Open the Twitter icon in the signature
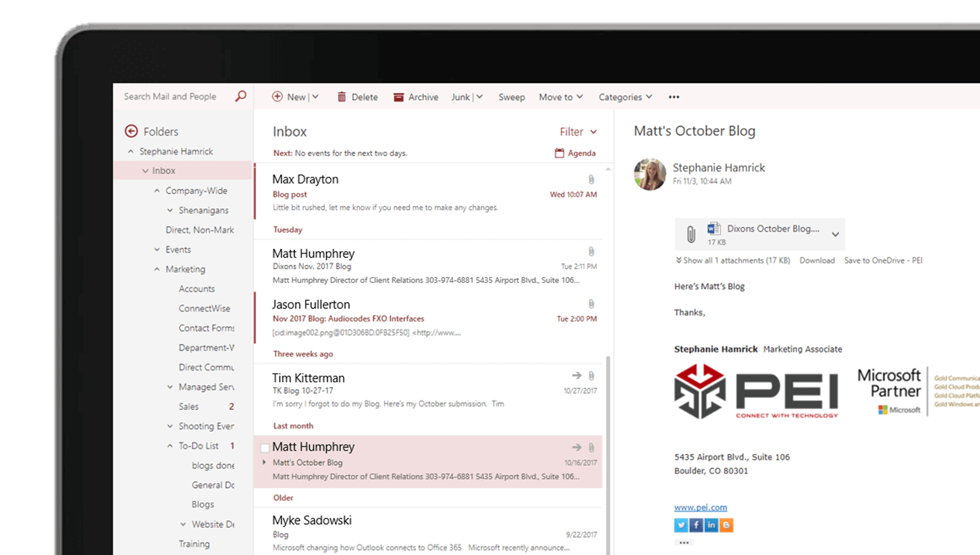The image size is (980, 555). (x=681, y=525)
